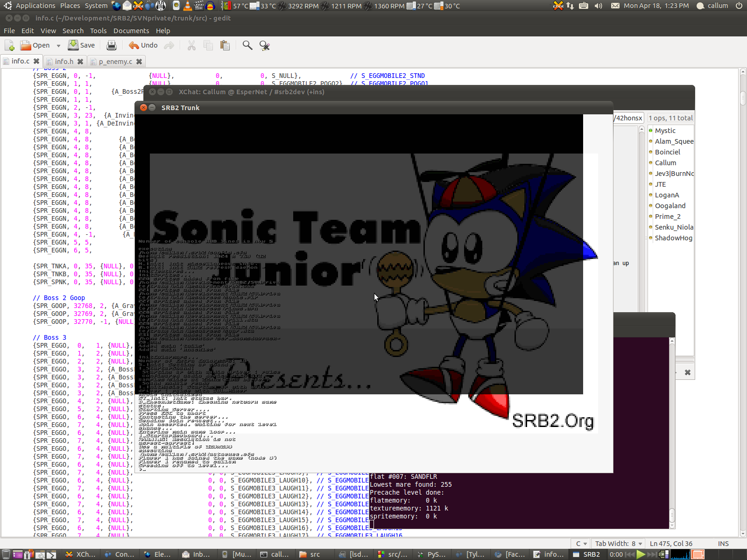This screenshot has height=560, width=747.
Task: Click the Paste clipboard icon
Action: point(225,45)
